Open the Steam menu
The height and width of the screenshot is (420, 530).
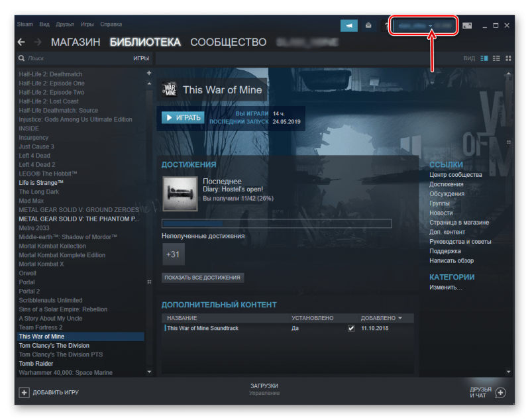pyautogui.click(x=25, y=25)
